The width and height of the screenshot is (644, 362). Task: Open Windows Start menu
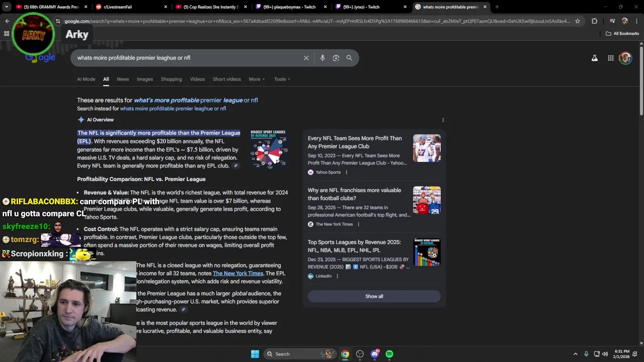click(x=255, y=354)
